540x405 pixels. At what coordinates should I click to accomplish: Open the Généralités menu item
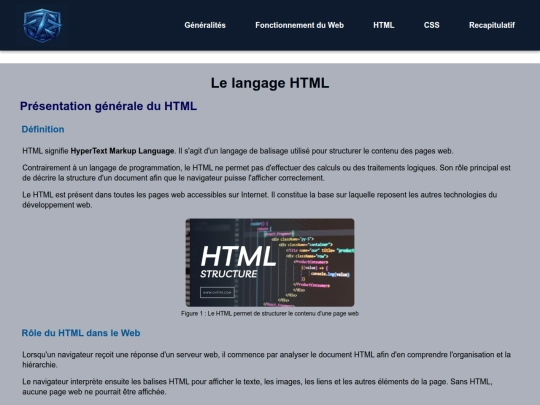tap(205, 25)
